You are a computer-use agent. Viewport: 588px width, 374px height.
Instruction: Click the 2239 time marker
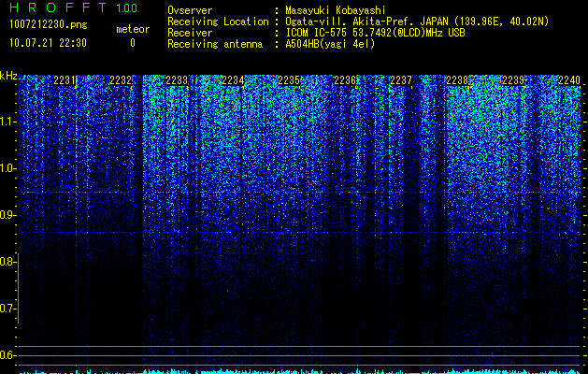[x=513, y=80]
